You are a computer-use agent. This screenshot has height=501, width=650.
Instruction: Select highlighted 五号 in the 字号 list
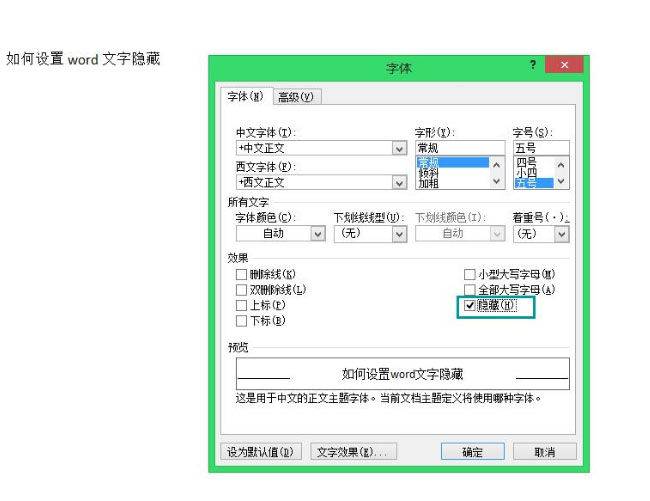click(x=534, y=183)
